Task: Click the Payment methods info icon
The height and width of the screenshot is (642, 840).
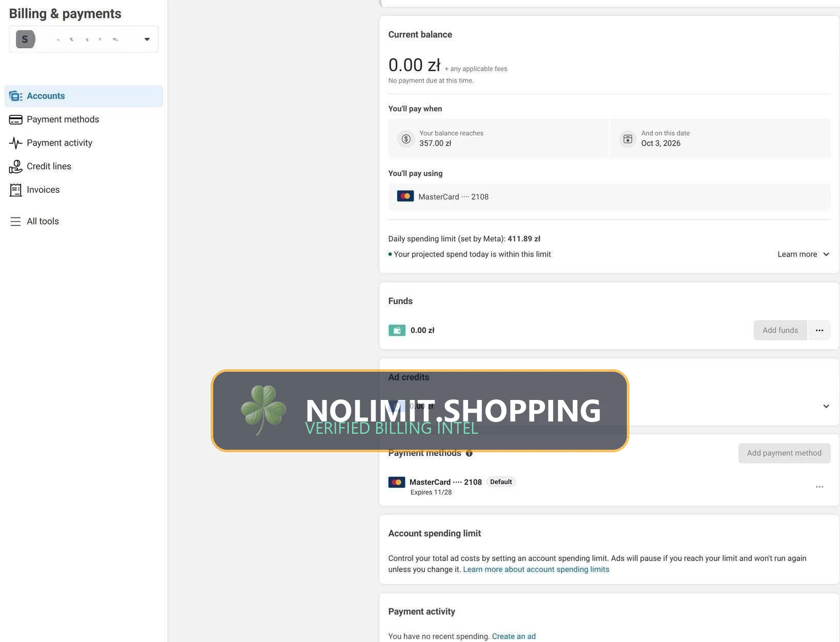Action: click(469, 453)
